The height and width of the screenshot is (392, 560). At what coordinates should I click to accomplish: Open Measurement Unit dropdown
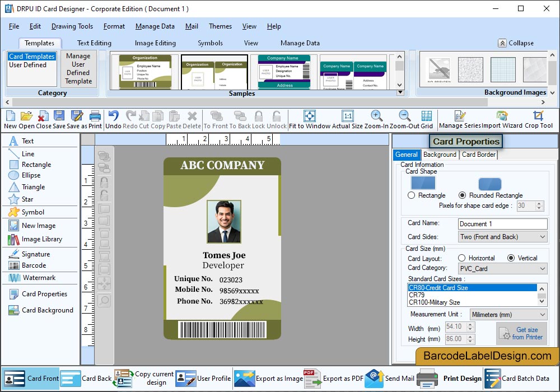[508, 315]
